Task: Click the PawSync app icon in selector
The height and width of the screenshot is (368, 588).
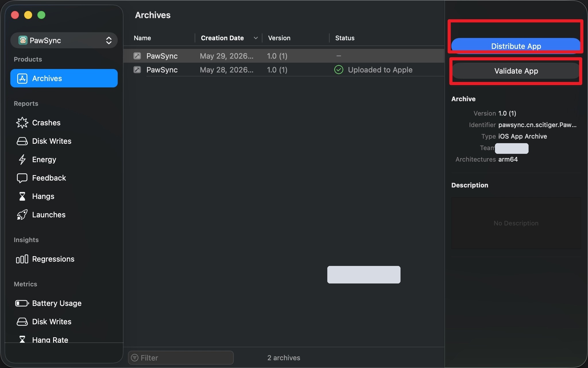Action: coord(23,40)
